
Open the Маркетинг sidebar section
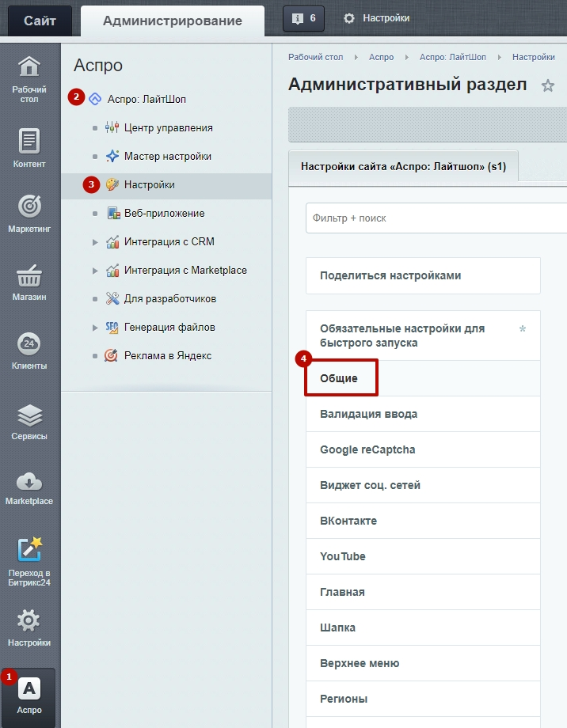29,214
